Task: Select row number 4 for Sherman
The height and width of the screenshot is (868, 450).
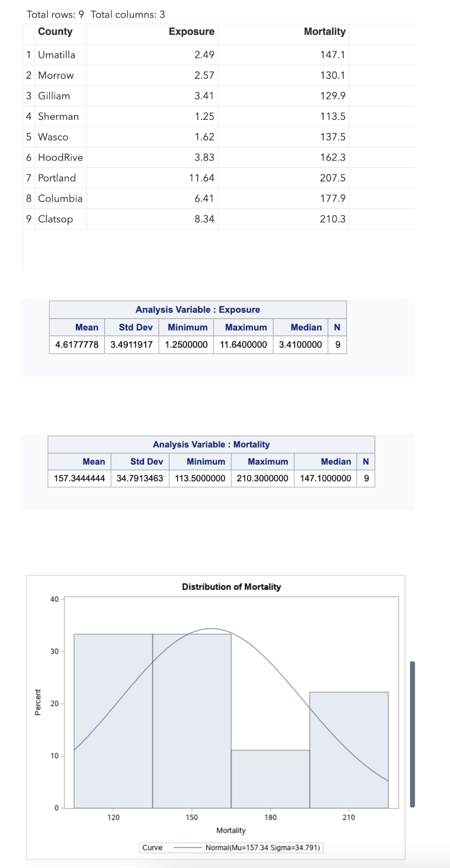Action: coord(29,116)
